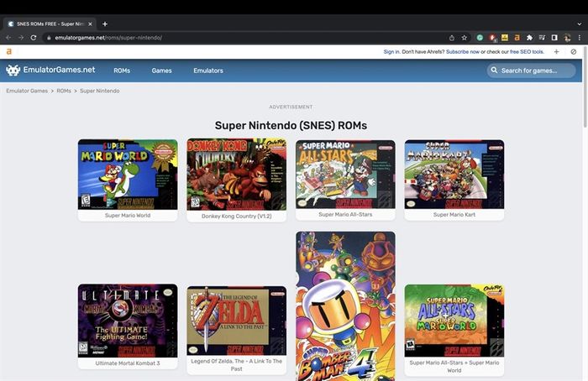588x381 pixels.
Task: Select the SNES ROMs FREE tab
Action: (50, 24)
